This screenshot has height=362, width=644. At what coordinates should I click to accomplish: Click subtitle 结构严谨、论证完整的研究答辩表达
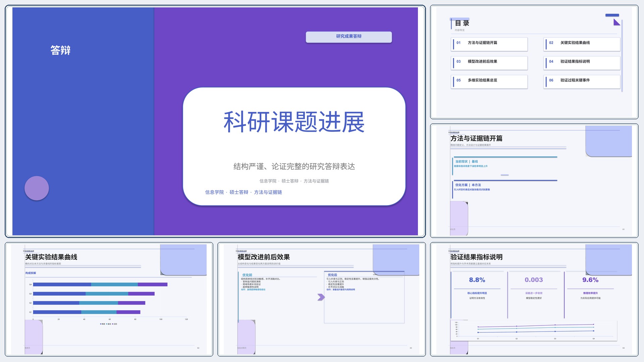point(294,166)
